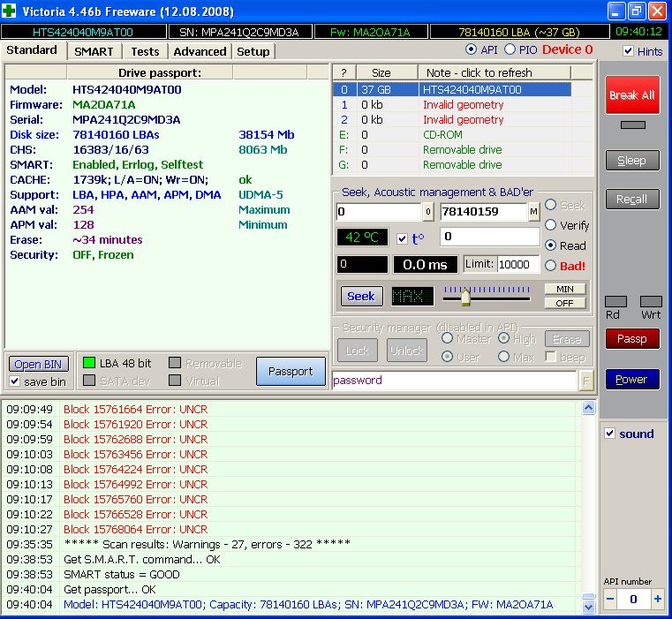
Task: Click the F button next to password field
Action: [585, 381]
